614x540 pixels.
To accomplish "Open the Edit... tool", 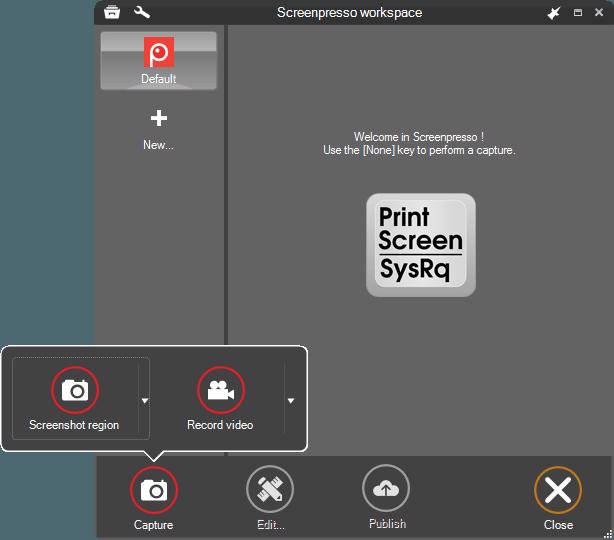I will [270, 498].
